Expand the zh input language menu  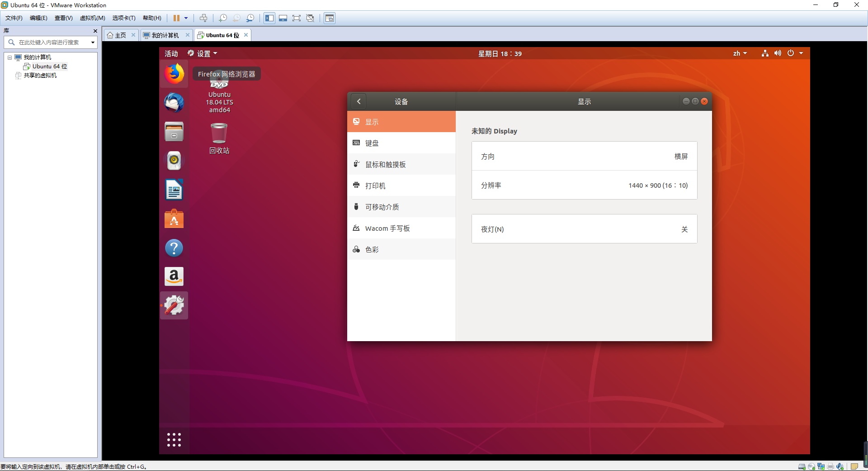740,53
